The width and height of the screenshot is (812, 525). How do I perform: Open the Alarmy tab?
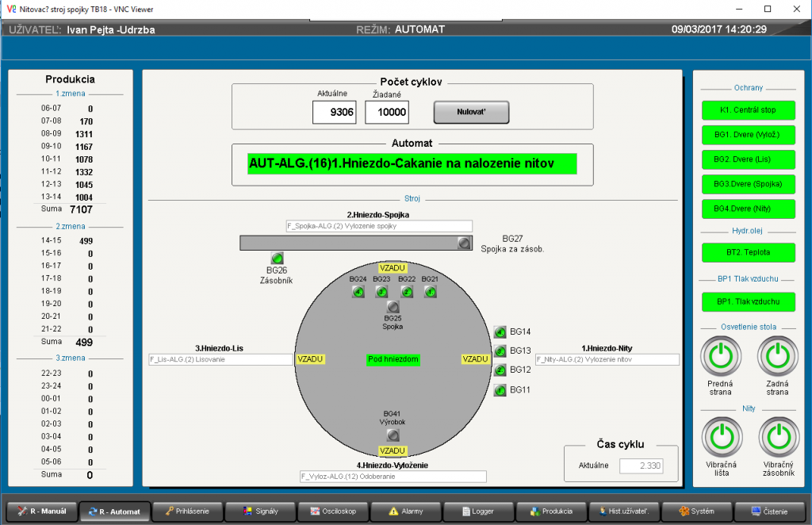pos(405,512)
